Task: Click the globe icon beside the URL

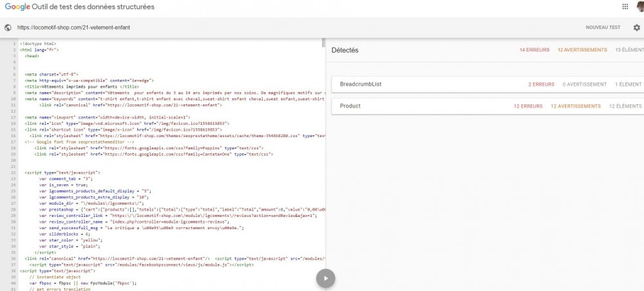Action: 7,28
